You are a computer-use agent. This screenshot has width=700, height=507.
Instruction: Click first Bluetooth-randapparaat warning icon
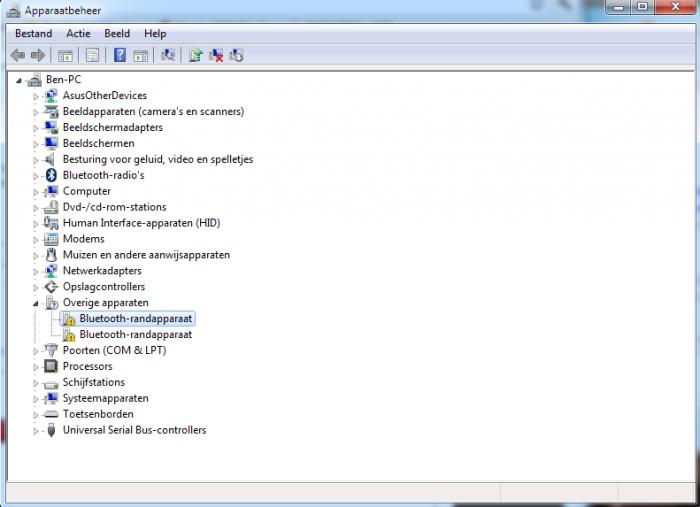pyautogui.click(x=68, y=319)
